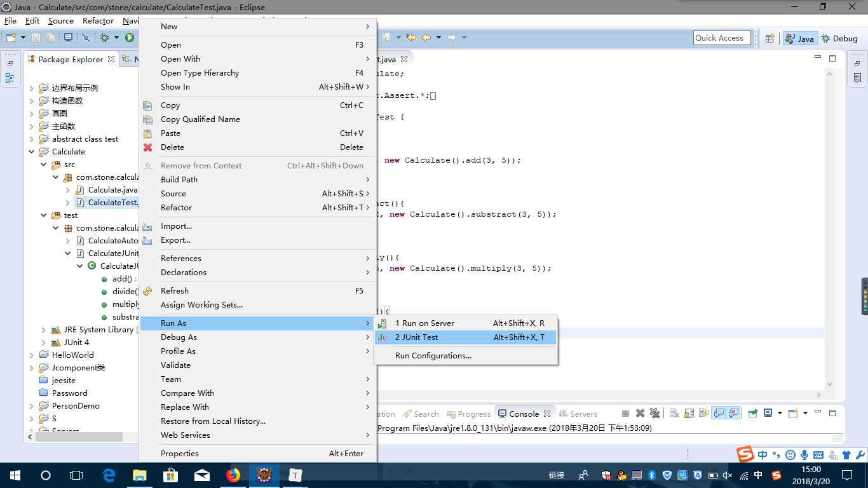Select Run on Server in submenu

tap(465, 323)
